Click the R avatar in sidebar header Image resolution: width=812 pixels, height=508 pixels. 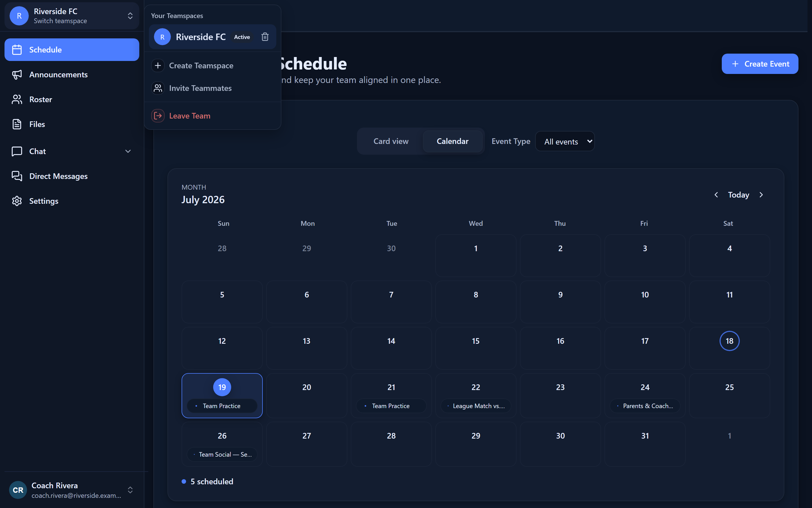[19, 16]
